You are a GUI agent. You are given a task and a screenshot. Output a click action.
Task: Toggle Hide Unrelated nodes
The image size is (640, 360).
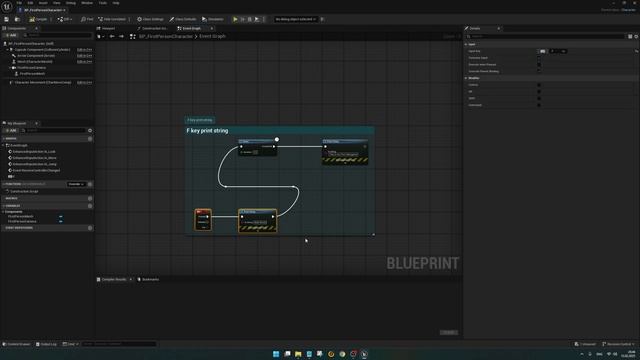[x=112, y=19]
